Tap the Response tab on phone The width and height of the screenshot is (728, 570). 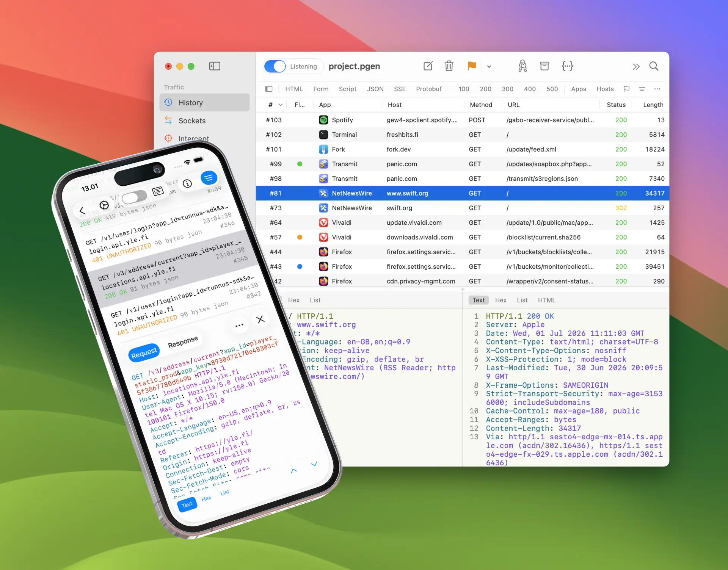tap(183, 341)
